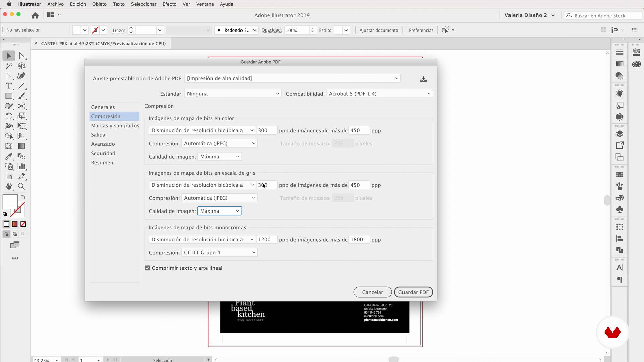
Task: Open grayscale Calidad de imagen dropdown
Action: click(219, 211)
